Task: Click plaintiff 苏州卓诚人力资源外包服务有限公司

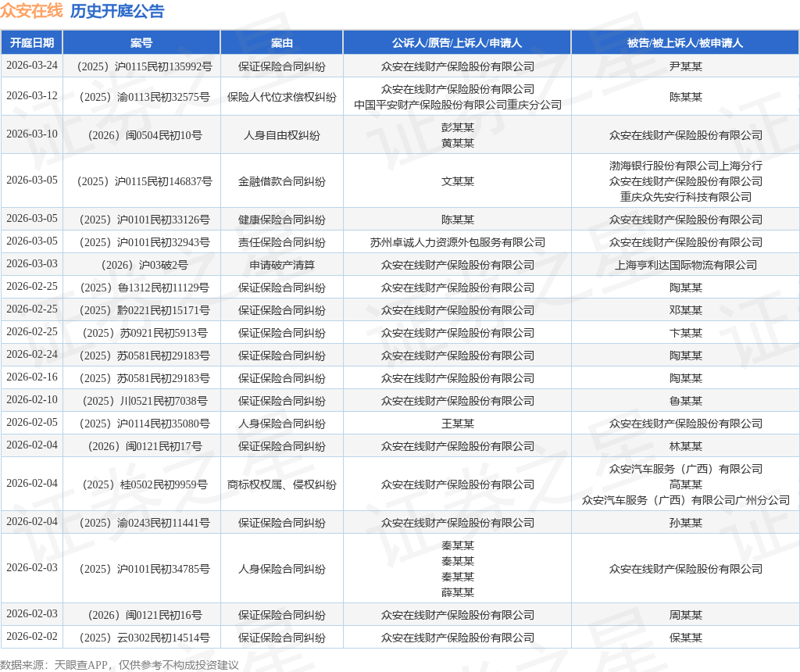Action: [458, 242]
